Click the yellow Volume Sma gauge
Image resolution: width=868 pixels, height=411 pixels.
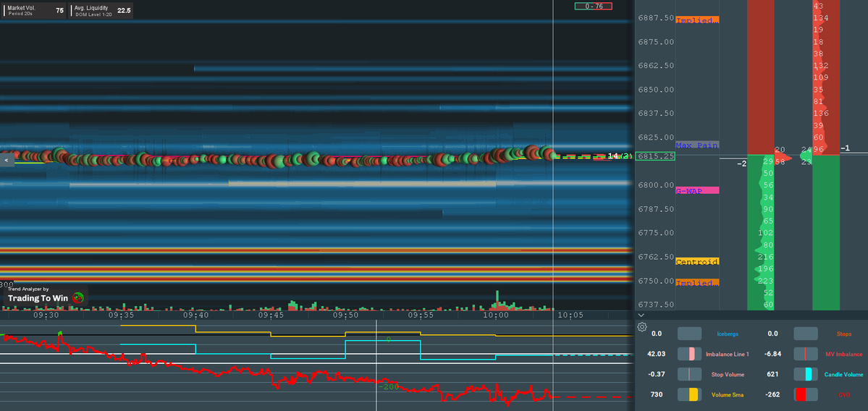click(x=689, y=395)
